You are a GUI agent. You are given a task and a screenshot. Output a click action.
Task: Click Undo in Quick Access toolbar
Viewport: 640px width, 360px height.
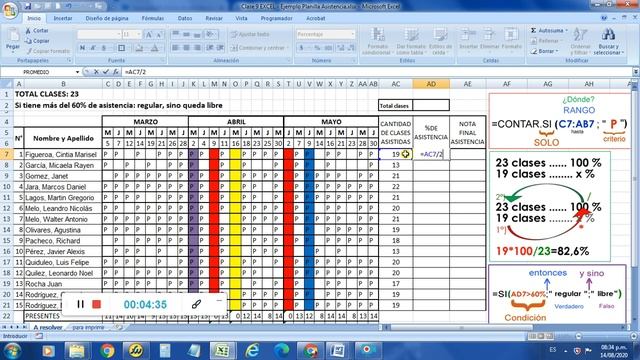(68, 6)
